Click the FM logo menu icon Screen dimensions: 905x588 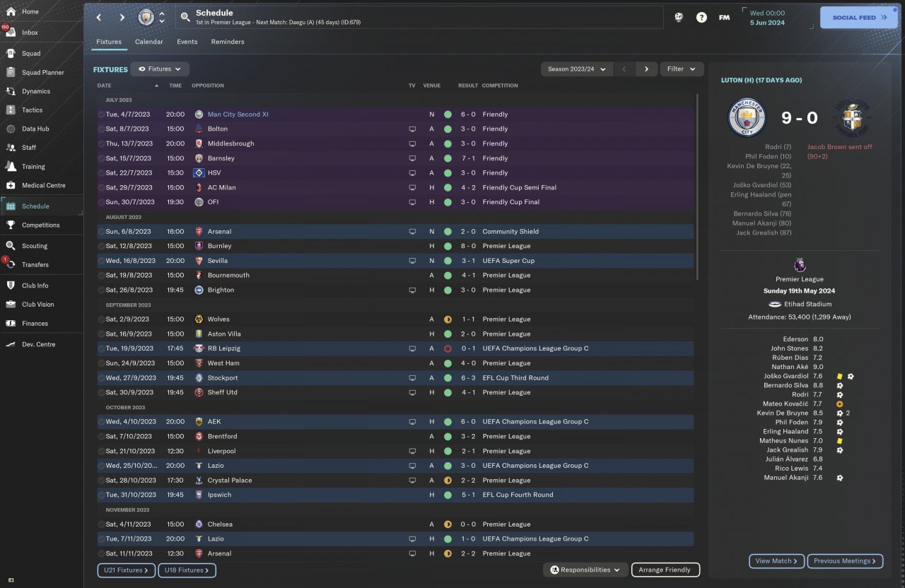tap(724, 17)
